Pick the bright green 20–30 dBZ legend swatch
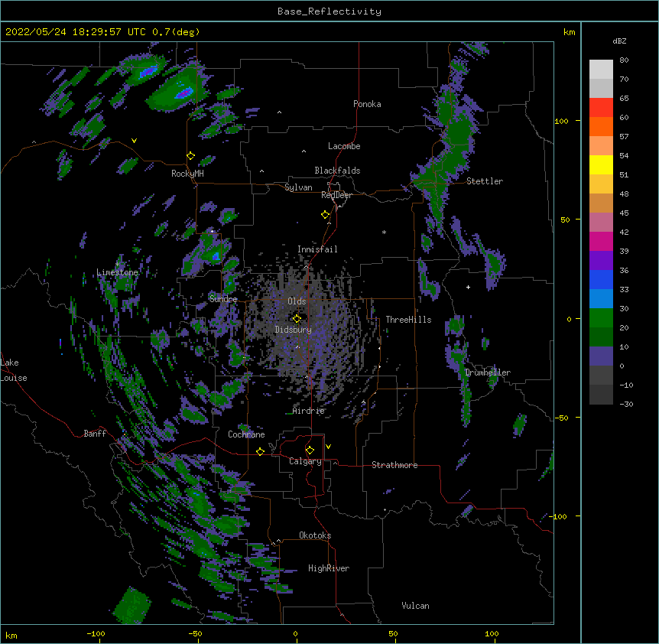 coord(601,318)
